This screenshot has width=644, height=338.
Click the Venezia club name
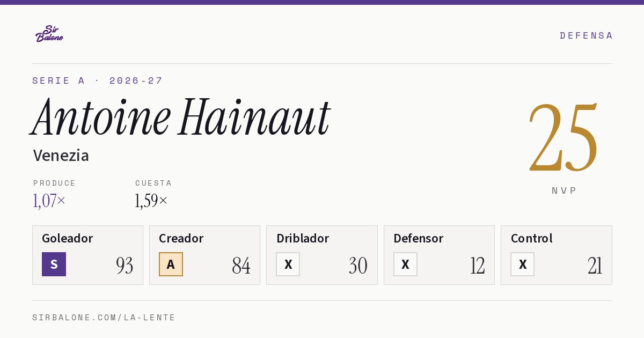(61, 156)
